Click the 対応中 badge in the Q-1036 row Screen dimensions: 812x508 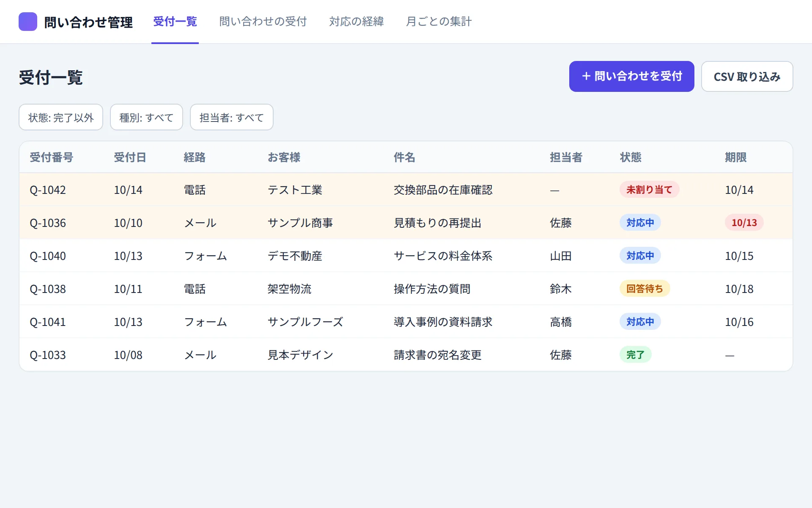[640, 223]
